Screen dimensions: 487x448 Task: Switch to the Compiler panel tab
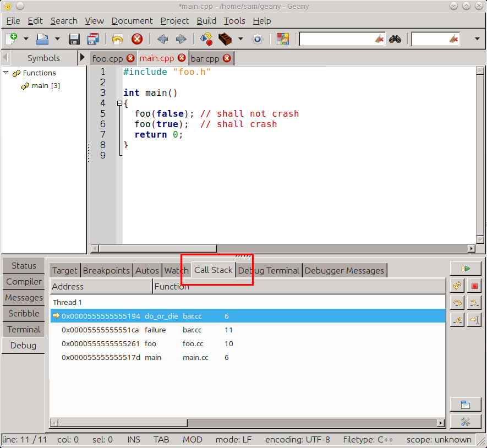point(24,281)
